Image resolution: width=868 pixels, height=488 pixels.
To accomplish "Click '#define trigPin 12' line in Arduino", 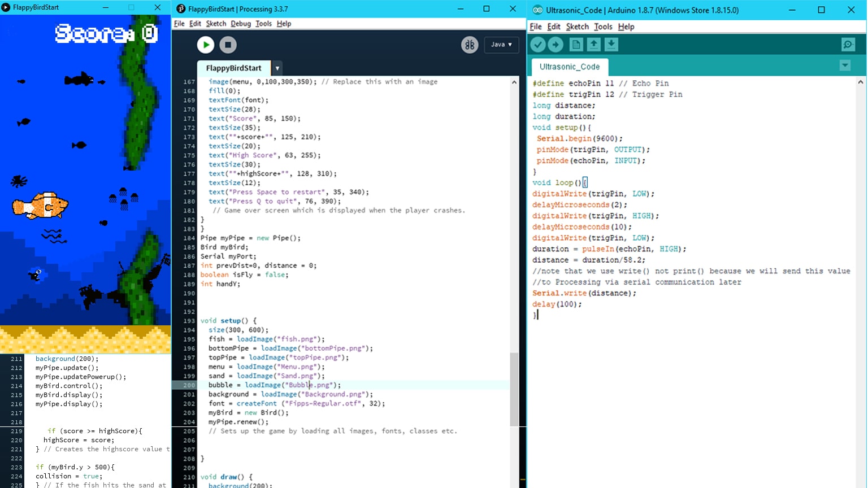I will [x=607, y=95].
